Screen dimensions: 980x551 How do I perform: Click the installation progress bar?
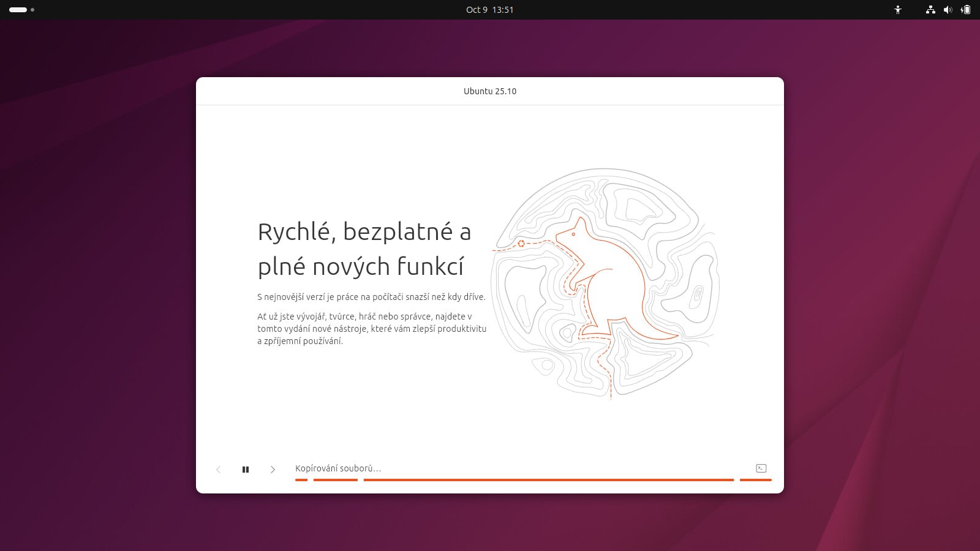click(533, 480)
